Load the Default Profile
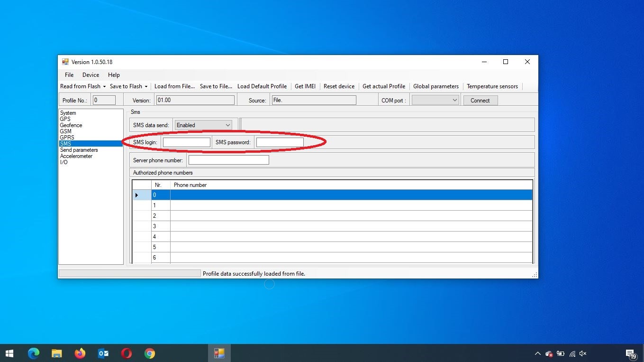Viewport: 644px width, 362px height. pos(262,86)
